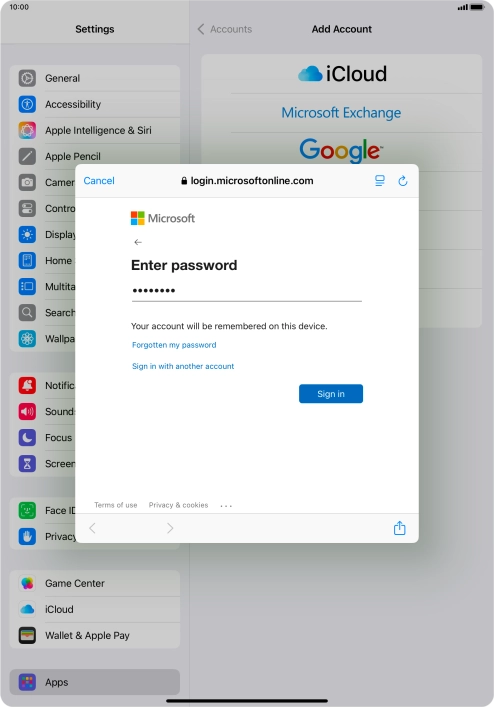Select the Accessibility icon in sidebar

pos(27,104)
